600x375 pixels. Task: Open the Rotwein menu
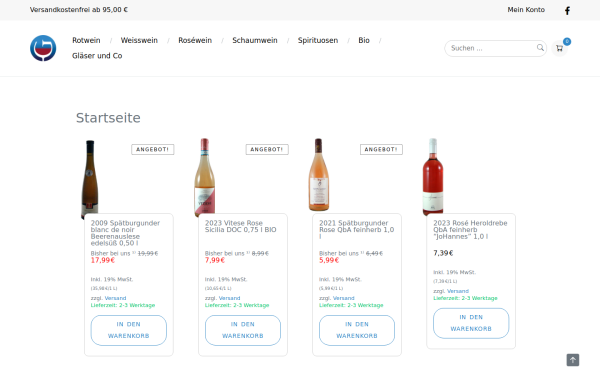pos(86,40)
